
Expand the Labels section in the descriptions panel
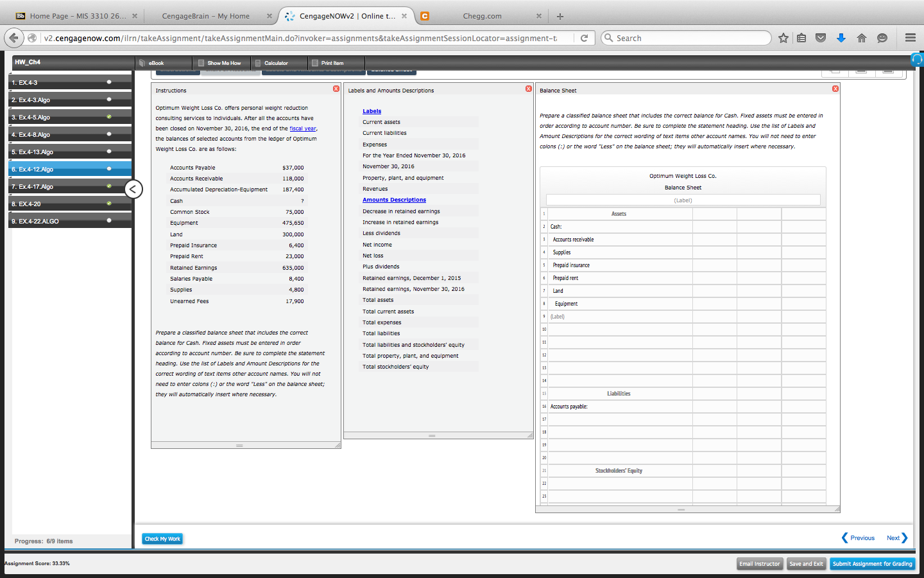[x=372, y=110]
